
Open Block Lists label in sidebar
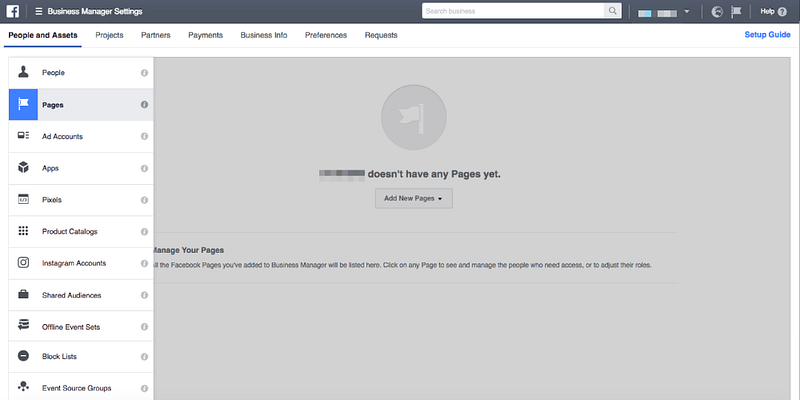click(59, 357)
